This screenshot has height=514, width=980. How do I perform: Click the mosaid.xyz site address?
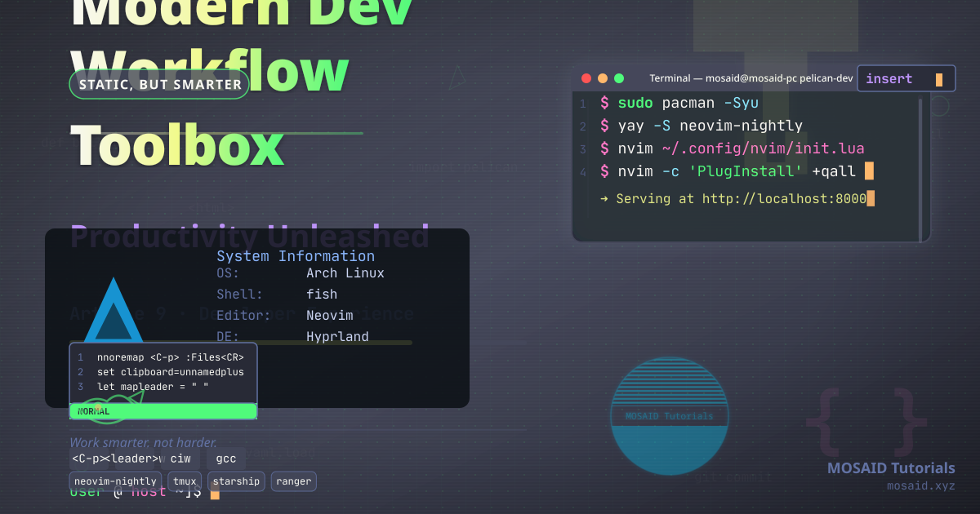pyautogui.click(x=921, y=486)
